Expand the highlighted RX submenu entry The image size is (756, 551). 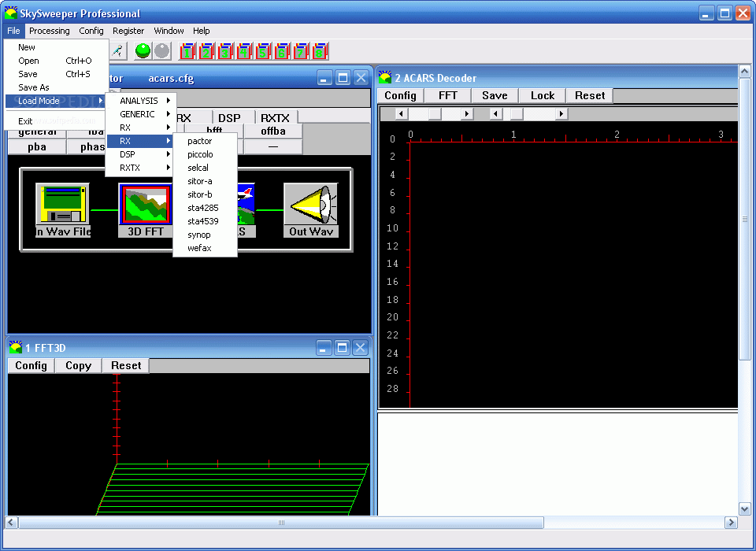(141, 141)
